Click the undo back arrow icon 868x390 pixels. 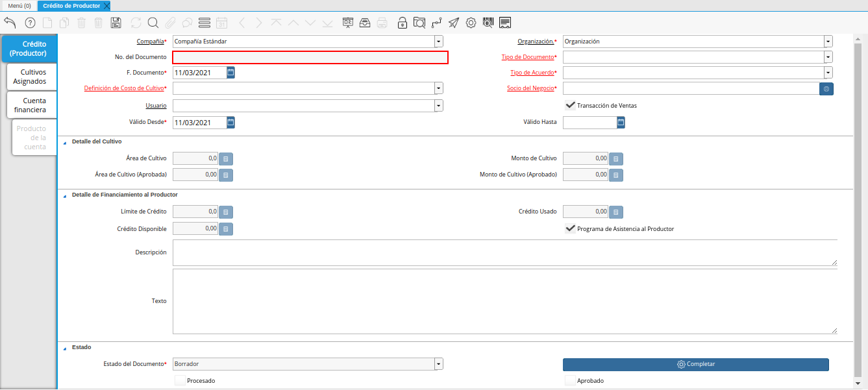click(x=10, y=23)
